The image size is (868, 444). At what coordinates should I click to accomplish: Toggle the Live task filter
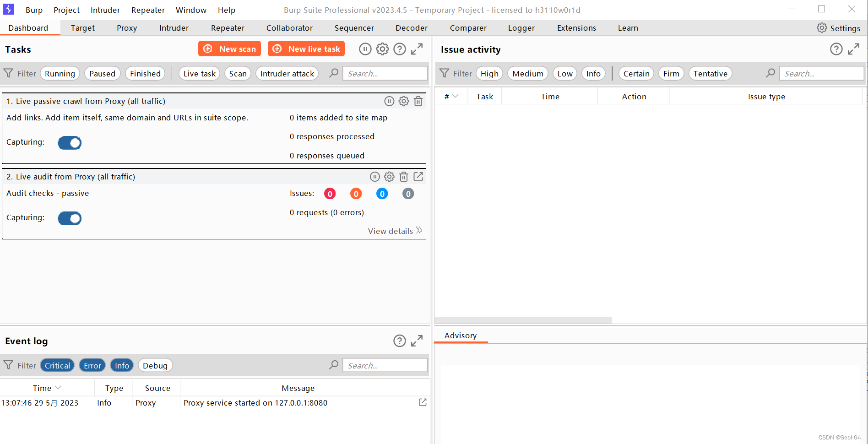tap(200, 74)
